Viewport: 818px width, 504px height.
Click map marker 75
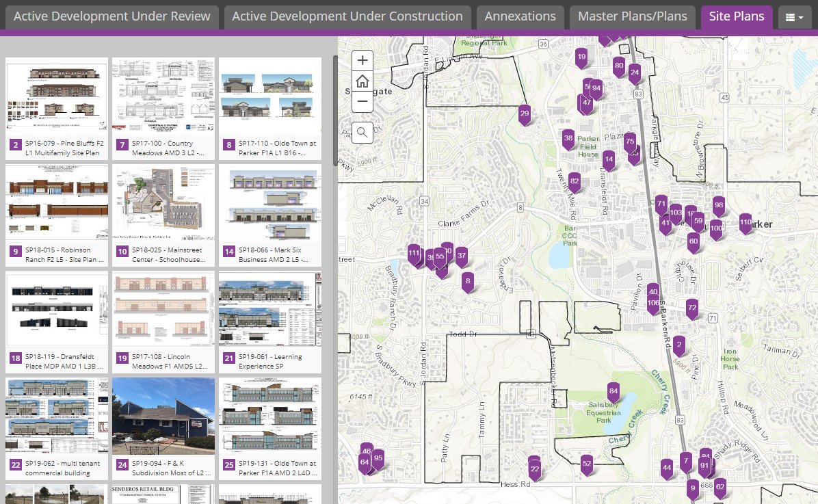point(630,143)
